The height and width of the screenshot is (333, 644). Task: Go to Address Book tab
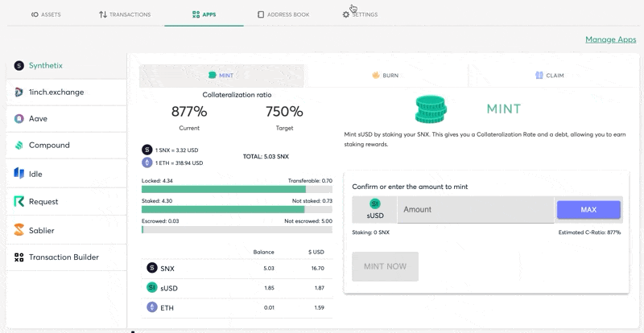283,14
